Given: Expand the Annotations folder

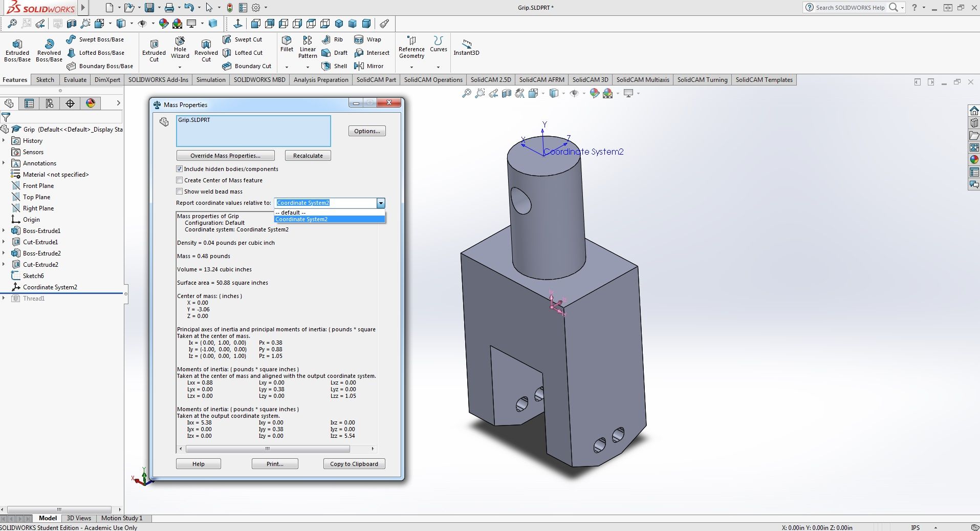Looking at the screenshot, I should [x=4, y=163].
